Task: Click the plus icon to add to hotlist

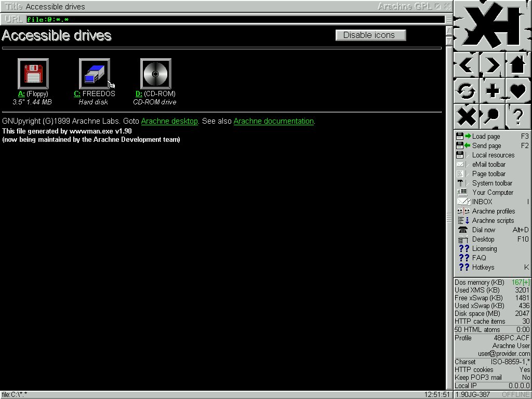Action: click(491, 91)
